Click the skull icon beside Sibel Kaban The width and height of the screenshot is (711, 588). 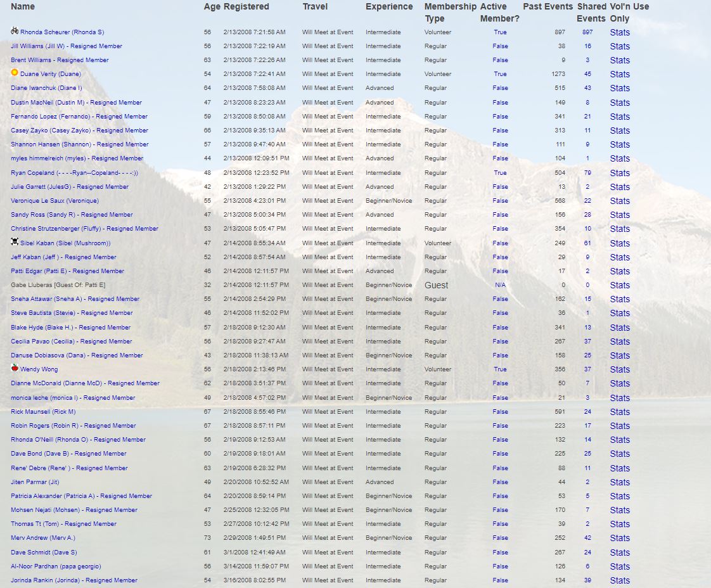point(15,242)
